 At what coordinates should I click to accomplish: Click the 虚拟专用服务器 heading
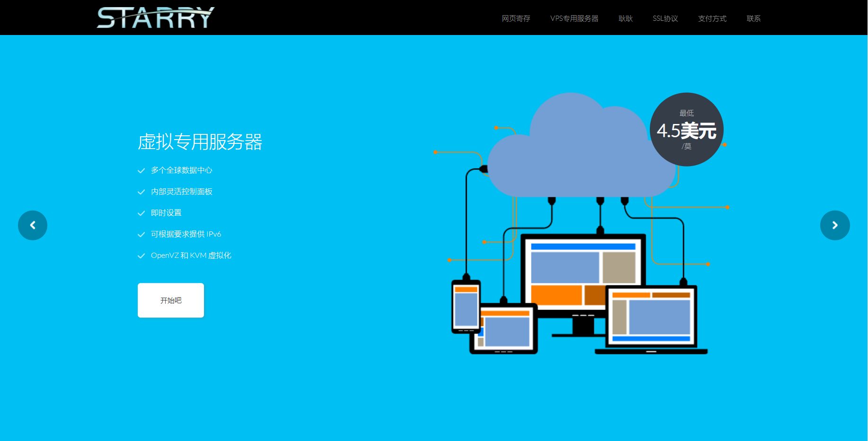point(200,142)
